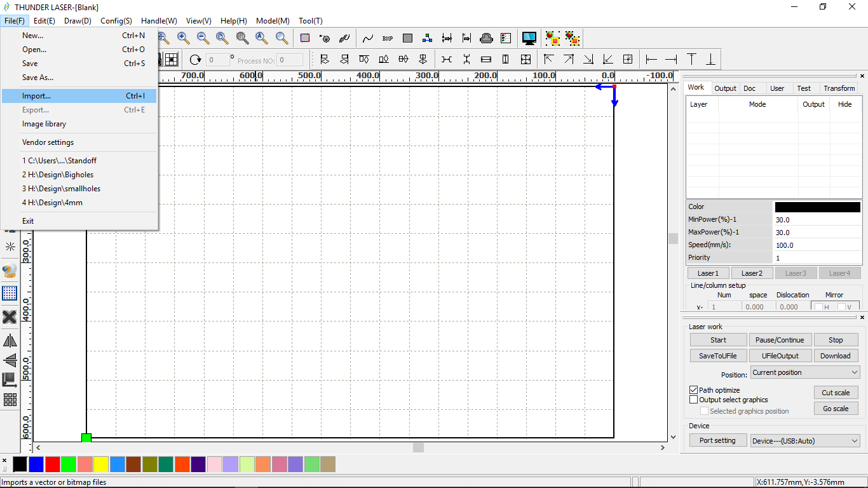Open Image library menu entry

click(79, 124)
